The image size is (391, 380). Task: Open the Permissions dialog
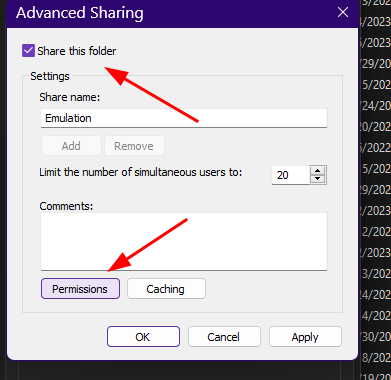[80, 289]
